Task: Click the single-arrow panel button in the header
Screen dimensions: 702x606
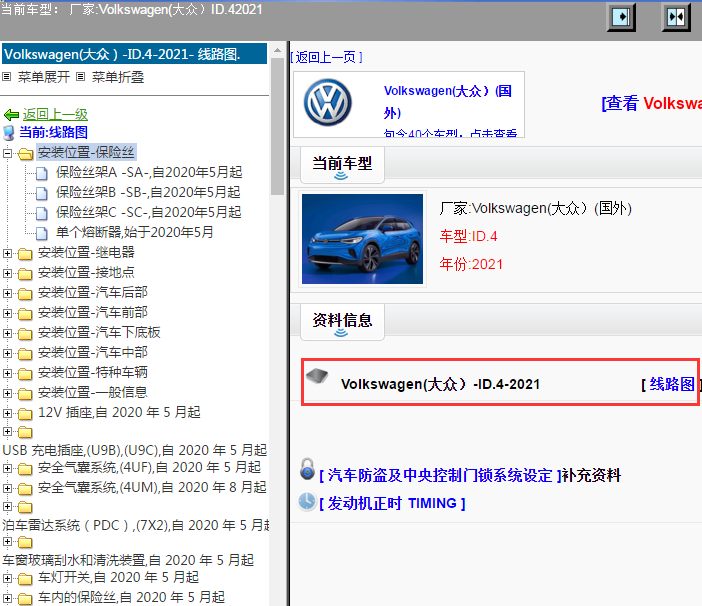Action: coord(621,17)
